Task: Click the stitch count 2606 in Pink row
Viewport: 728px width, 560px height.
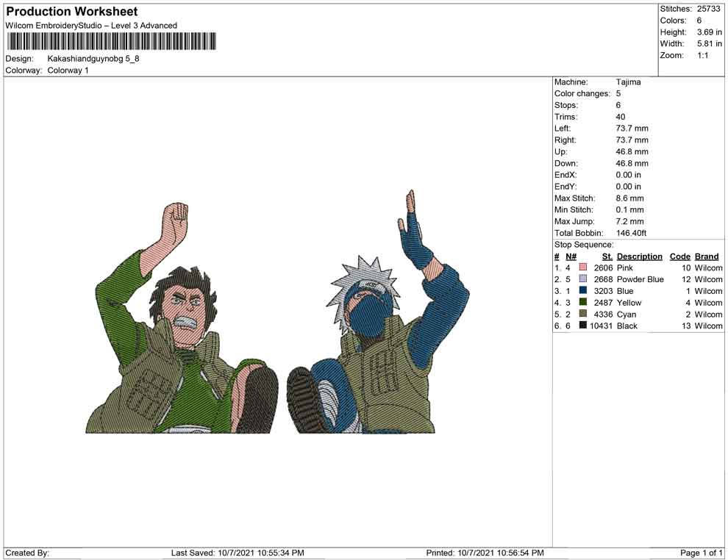Action: 603,268
